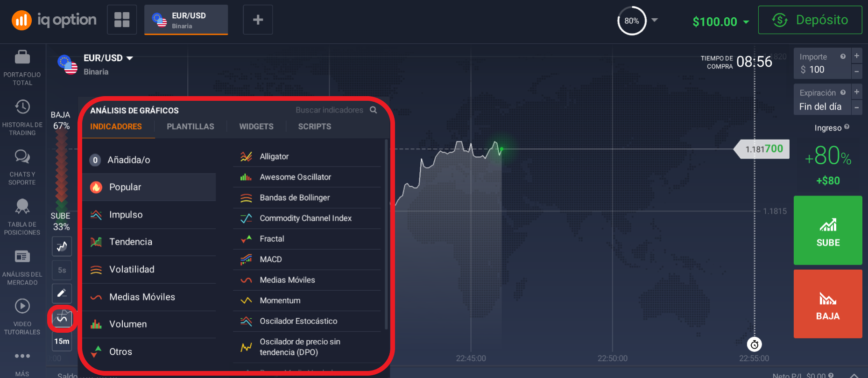
Task: Open the 15m time range button
Action: pyautogui.click(x=62, y=342)
